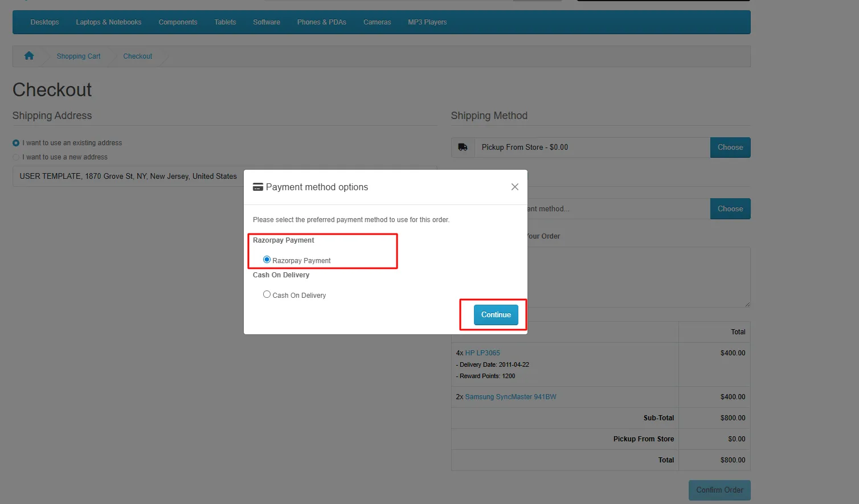Click the Shopping Cart breadcrumb link

point(79,56)
